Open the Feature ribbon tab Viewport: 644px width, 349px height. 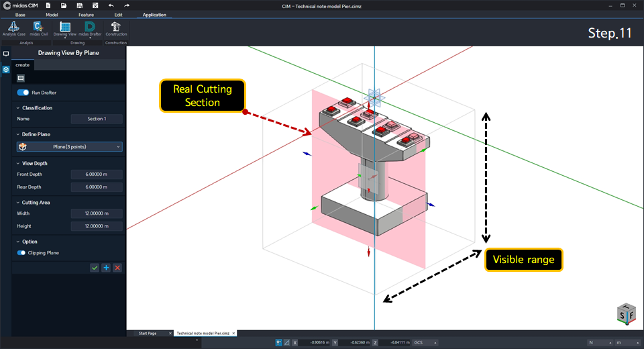coord(87,15)
